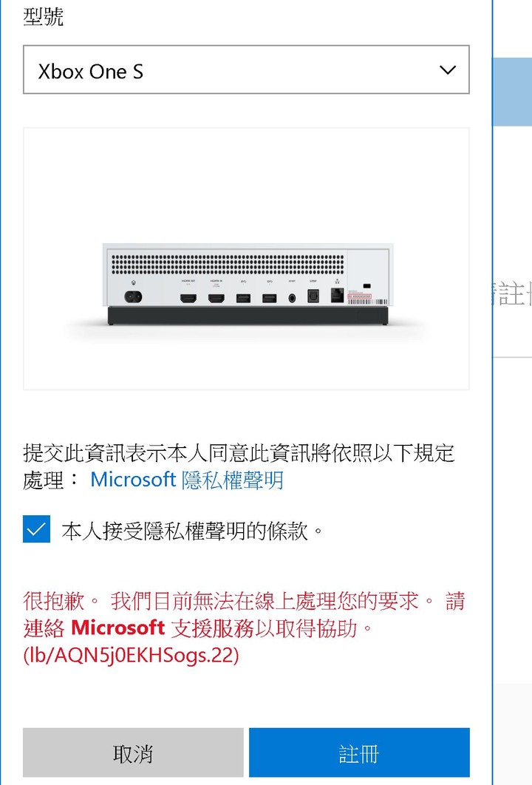Click the 取消 cancel button

click(x=133, y=752)
